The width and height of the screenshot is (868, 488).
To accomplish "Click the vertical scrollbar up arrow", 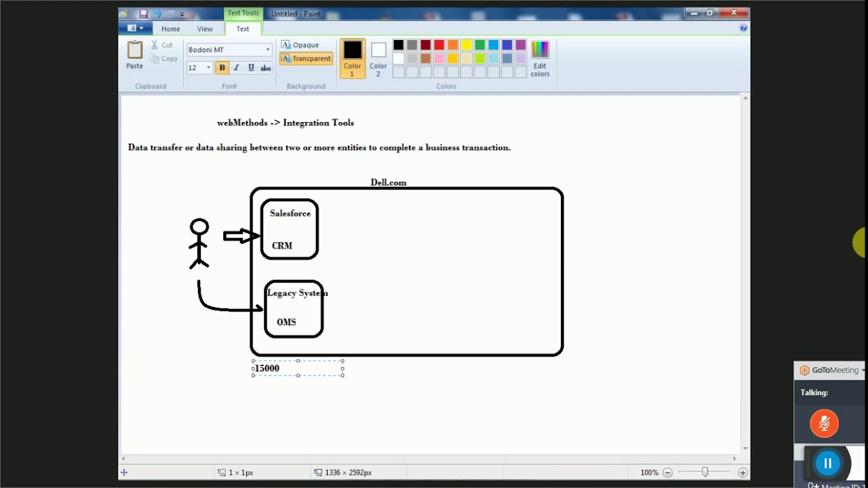I will coord(745,99).
